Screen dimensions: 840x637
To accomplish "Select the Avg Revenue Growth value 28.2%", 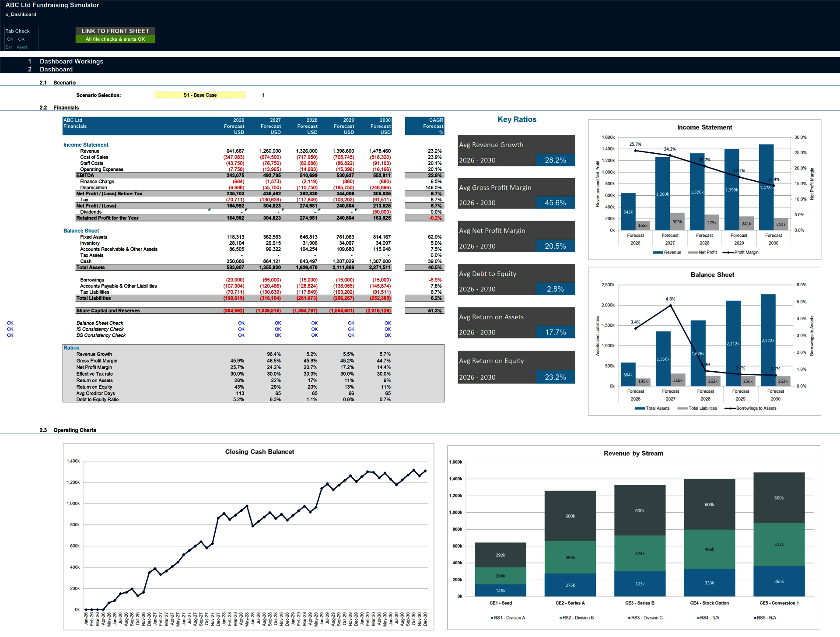I will (x=555, y=160).
